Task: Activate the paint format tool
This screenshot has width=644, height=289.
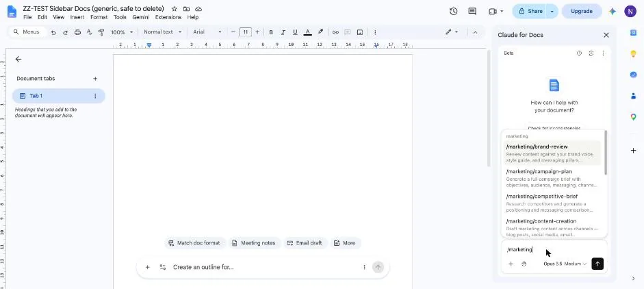Action: click(x=101, y=32)
